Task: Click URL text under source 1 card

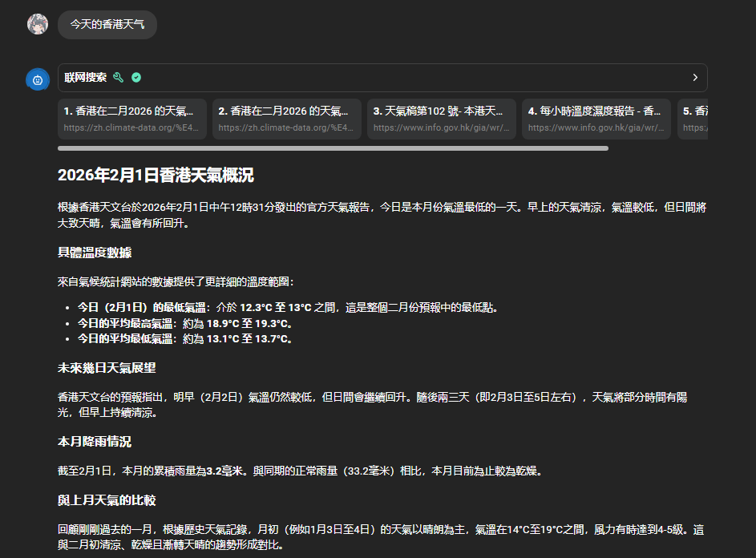Action: click(131, 127)
